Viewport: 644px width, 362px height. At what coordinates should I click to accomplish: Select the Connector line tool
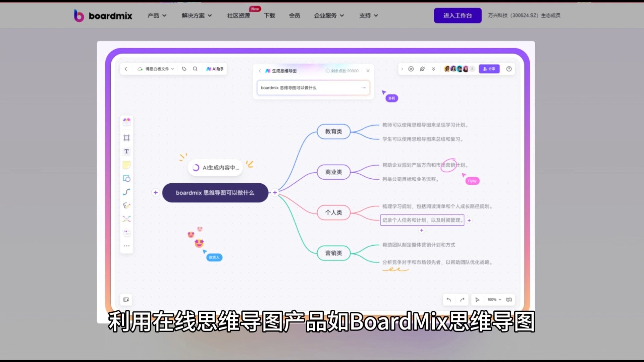126,192
